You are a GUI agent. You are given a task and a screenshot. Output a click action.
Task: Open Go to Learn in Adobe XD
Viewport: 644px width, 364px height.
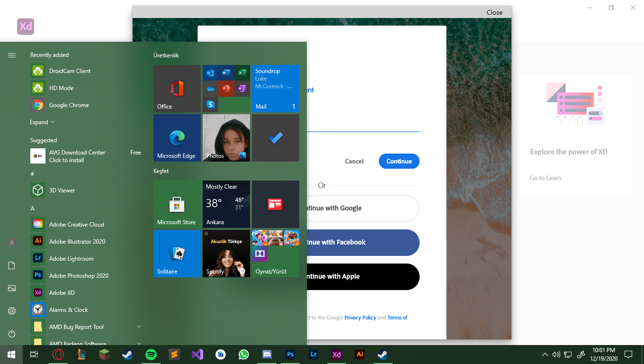[546, 178]
